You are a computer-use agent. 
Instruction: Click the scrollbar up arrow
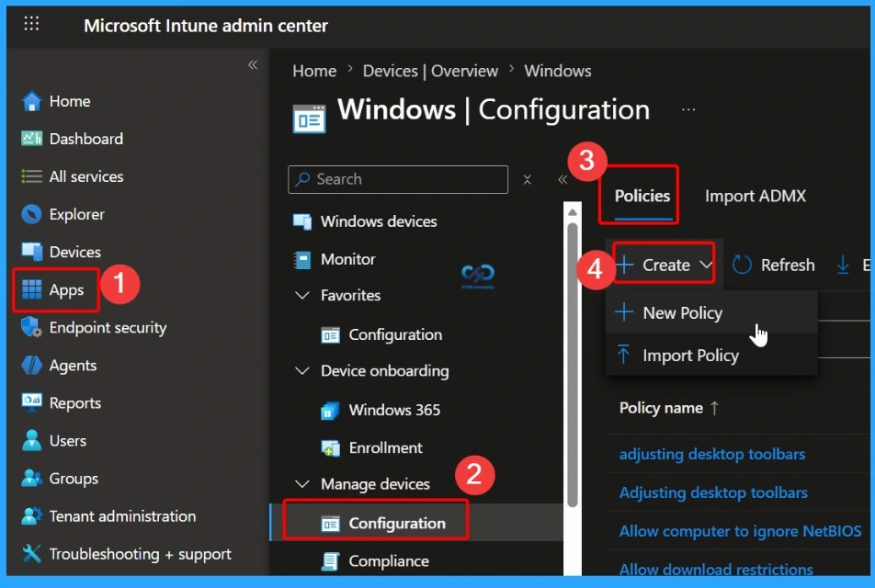[x=572, y=212]
